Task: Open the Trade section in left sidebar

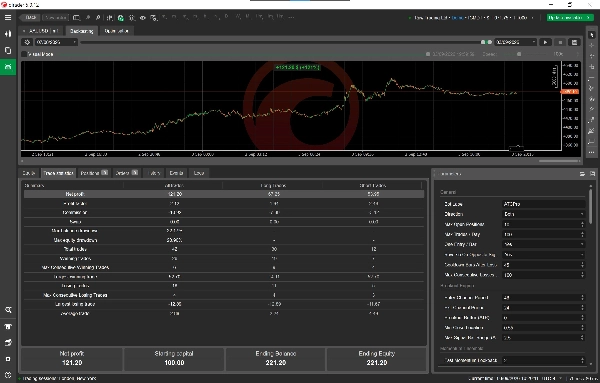Action: [x=8, y=34]
